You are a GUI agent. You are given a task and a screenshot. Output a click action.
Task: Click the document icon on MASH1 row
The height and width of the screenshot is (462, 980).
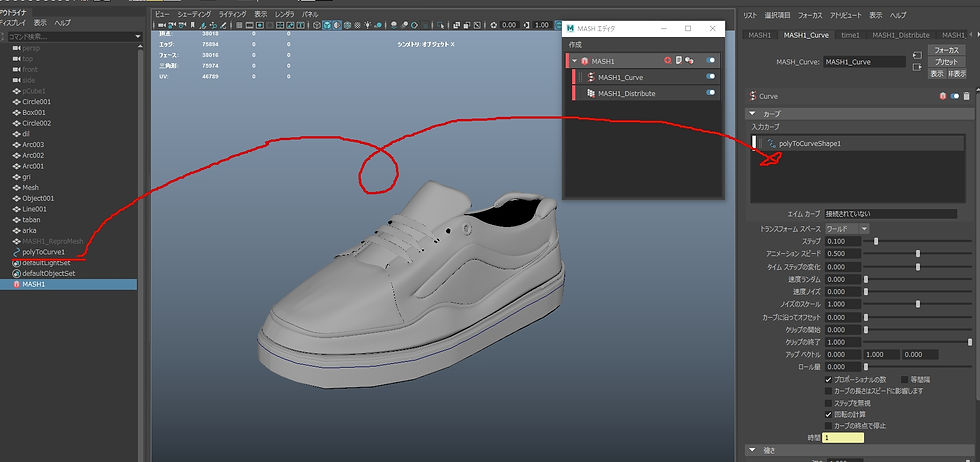coord(678,61)
